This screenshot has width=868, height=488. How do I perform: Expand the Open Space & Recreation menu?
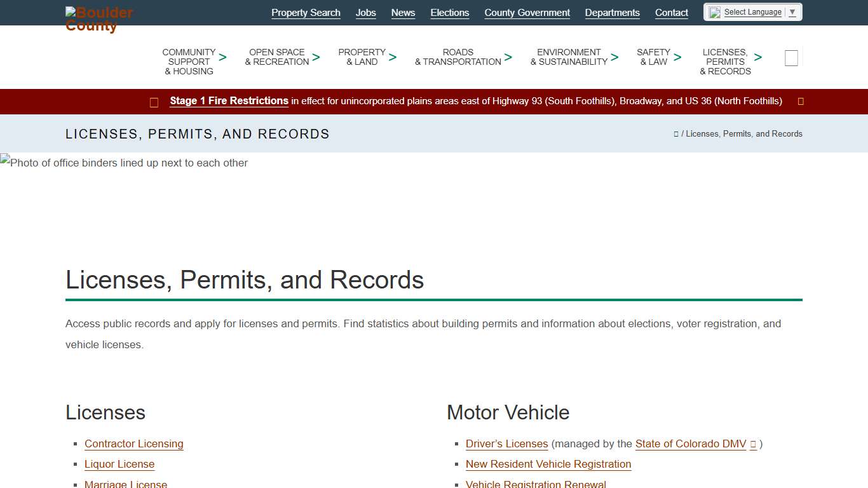coord(277,57)
